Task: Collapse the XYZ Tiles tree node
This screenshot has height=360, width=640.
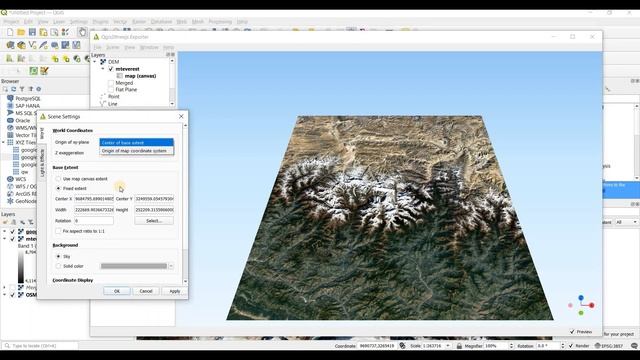Action: pos(4,142)
